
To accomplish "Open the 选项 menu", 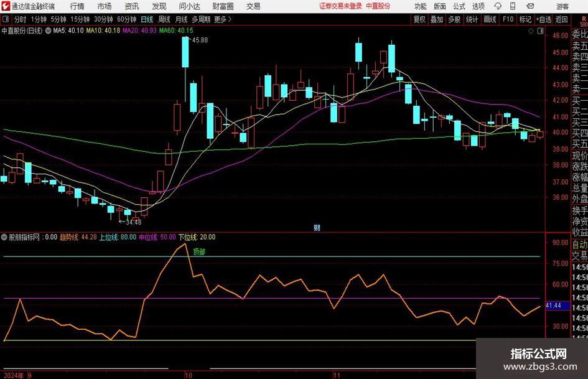I will pyautogui.click(x=478, y=6).
